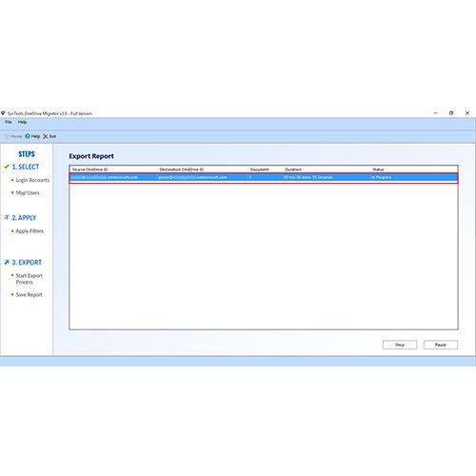The width and height of the screenshot is (476, 476).
Task: Click the blue Help icon in toolbar
Action: 28,136
